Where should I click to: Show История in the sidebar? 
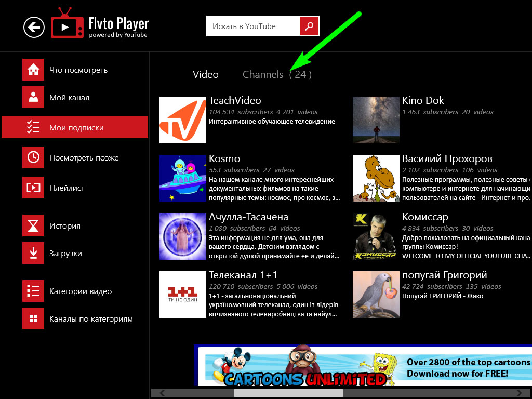65,225
